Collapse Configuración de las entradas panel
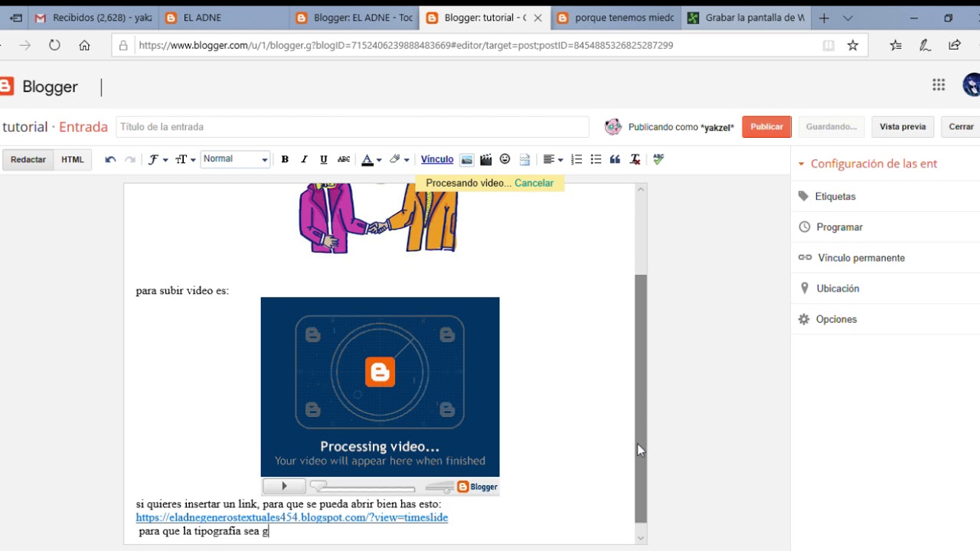The width and height of the screenshot is (980, 551). click(867, 164)
